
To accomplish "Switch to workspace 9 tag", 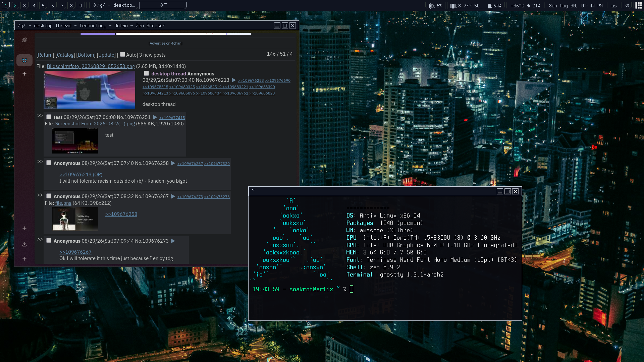I will [81, 5].
